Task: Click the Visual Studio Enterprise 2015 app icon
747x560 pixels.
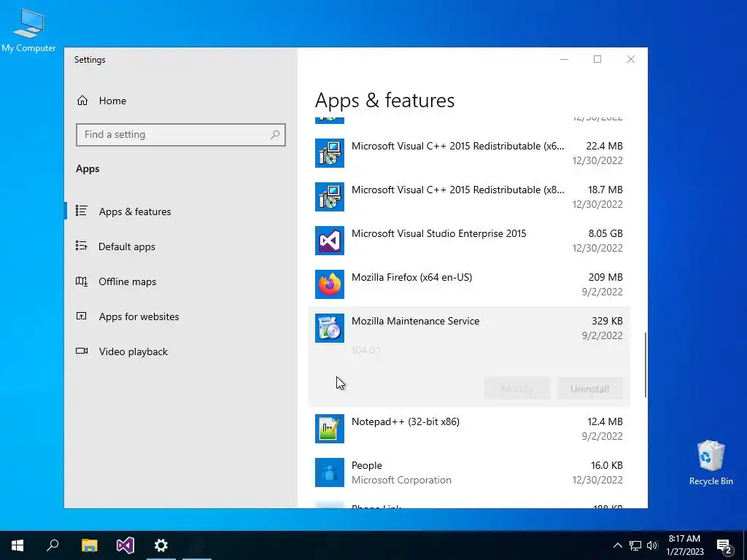Action: (330, 241)
